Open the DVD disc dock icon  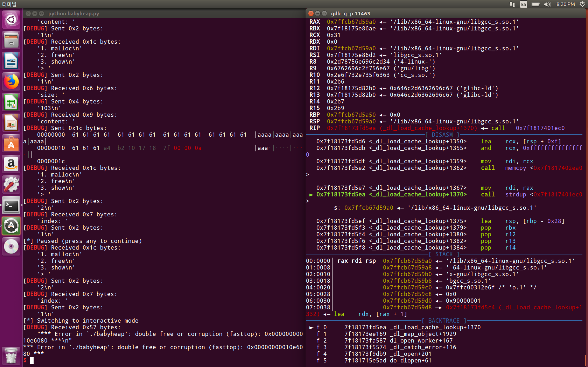[11, 247]
